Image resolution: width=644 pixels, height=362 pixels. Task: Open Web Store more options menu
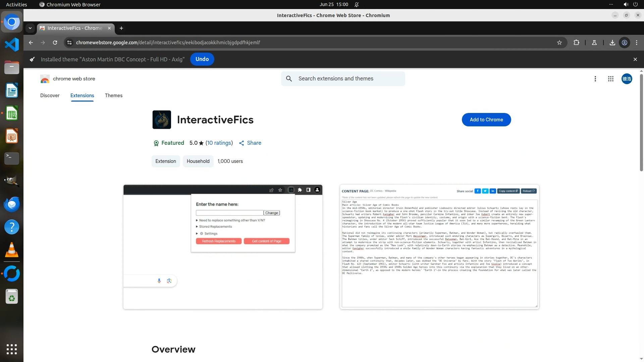click(x=595, y=79)
